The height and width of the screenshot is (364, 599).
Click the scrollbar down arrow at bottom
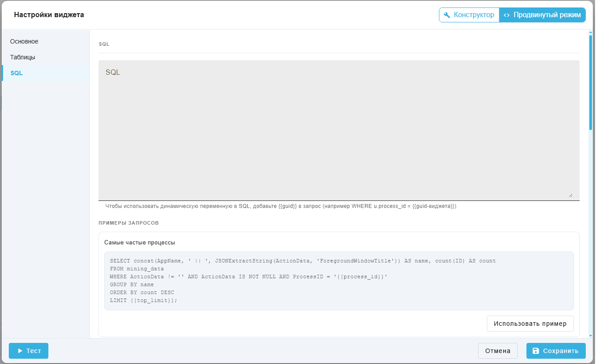591,335
